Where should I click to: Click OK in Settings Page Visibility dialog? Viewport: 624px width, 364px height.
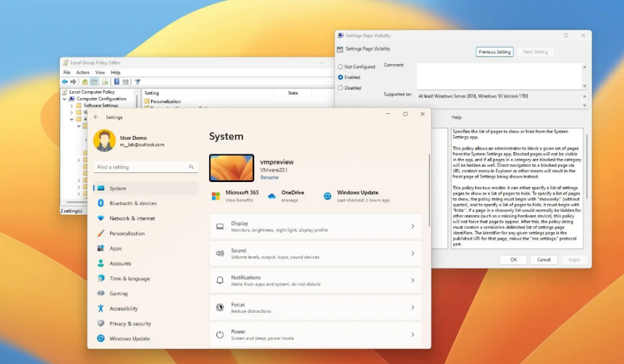[513, 259]
